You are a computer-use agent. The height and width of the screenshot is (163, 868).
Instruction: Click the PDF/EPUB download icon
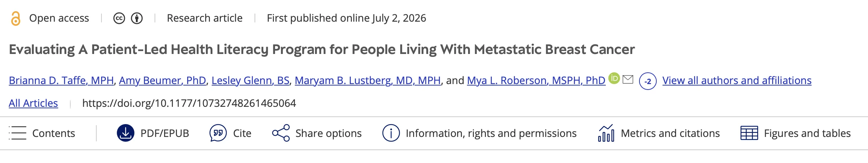click(126, 133)
